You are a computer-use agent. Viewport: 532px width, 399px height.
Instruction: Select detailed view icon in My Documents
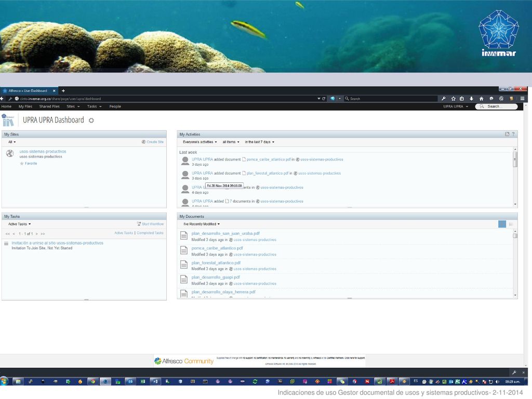coord(511,224)
